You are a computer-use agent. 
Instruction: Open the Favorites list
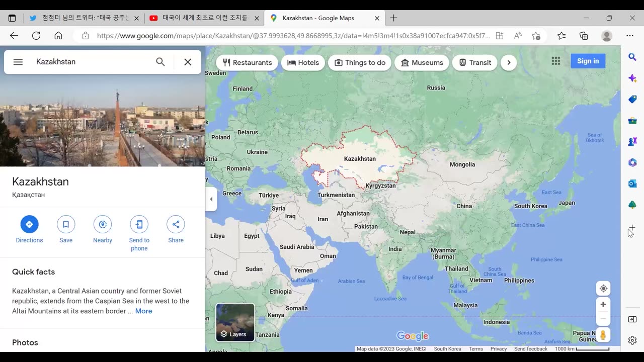pos(561,36)
